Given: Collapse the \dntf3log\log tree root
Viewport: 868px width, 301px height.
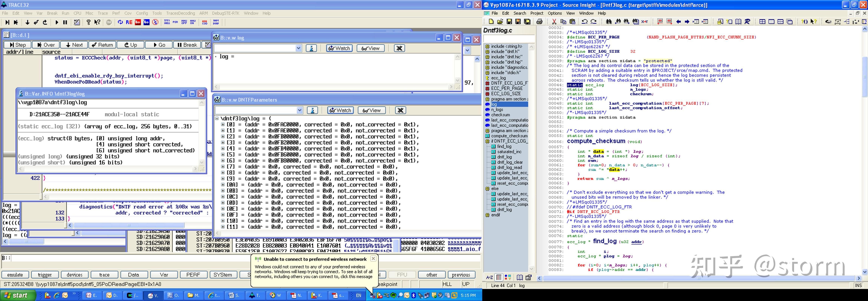Looking at the screenshot, I should (217, 119).
